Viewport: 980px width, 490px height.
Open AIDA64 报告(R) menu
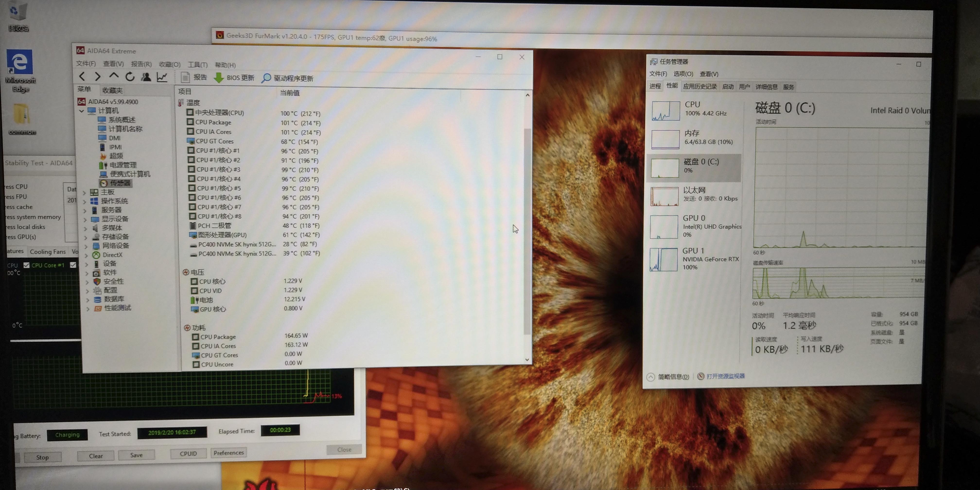click(x=141, y=64)
